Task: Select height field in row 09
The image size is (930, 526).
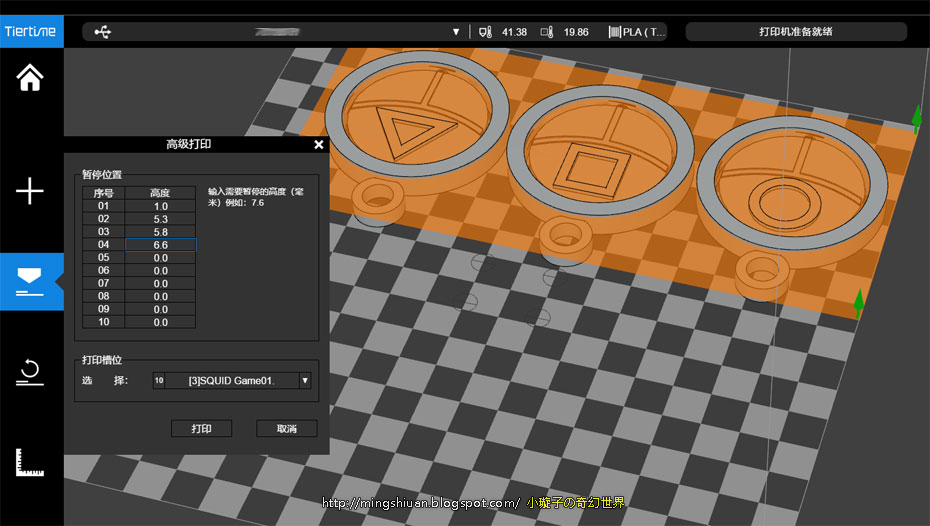Action: point(160,310)
